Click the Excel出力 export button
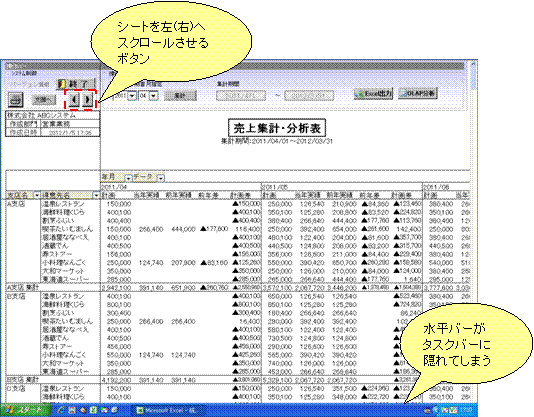The image size is (534, 417). click(373, 94)
